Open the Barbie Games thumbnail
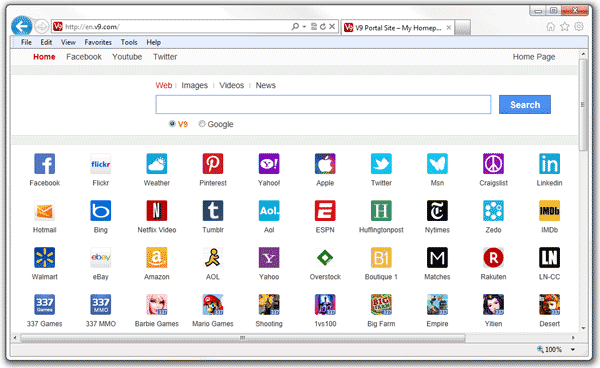600x368 pixels. (157, 304)
